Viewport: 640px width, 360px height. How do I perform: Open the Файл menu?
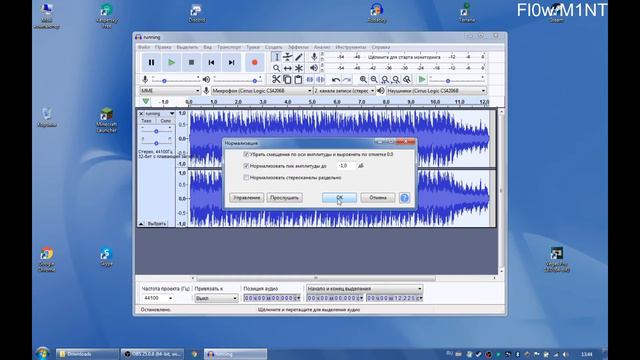(x=144, y=47)
